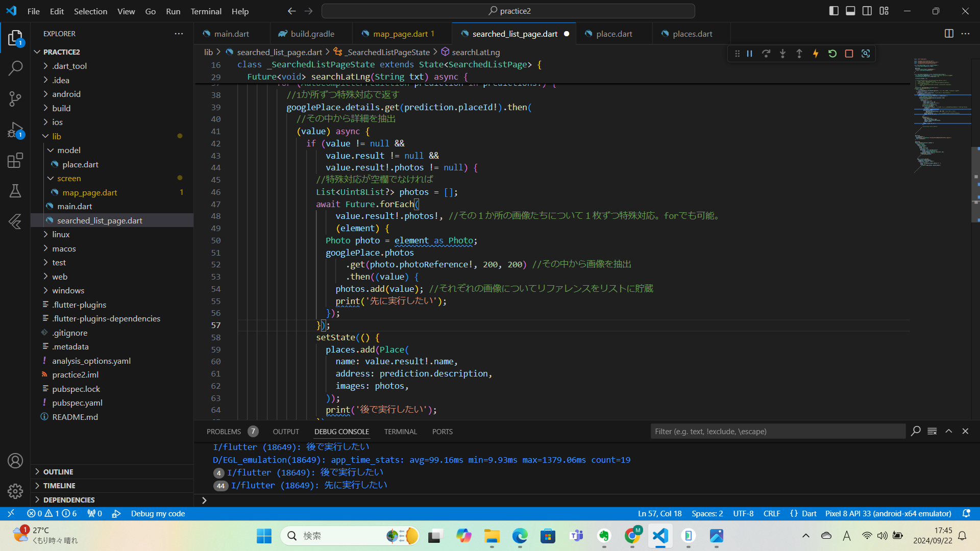Open the Selection menu
The width and height of the screenshot is (980, 551).
point(90,11)
